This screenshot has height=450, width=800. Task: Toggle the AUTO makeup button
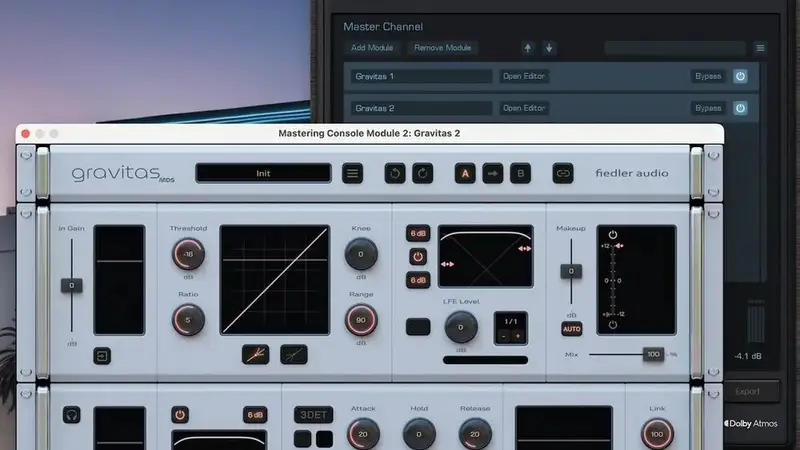pyautogui.click(x=571, y=329)
